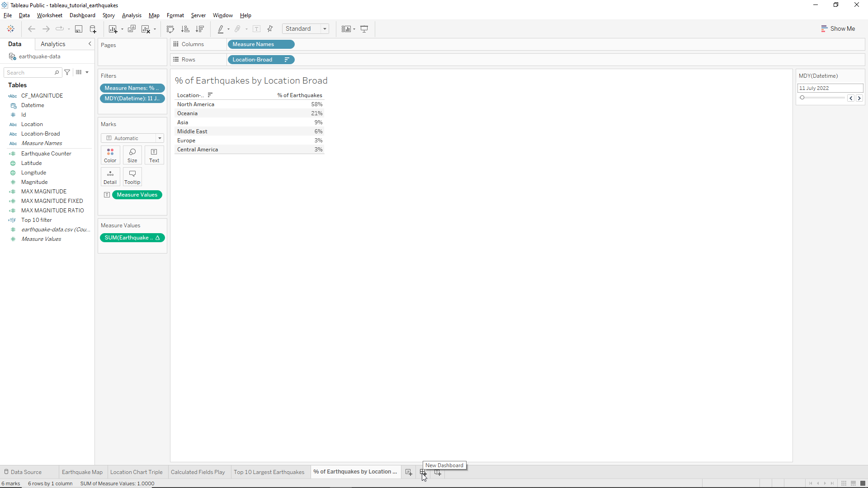The image size is (868, 488).
Task: Open the MDY(Datetime) date dropdown field
Action: coord(830,88)
